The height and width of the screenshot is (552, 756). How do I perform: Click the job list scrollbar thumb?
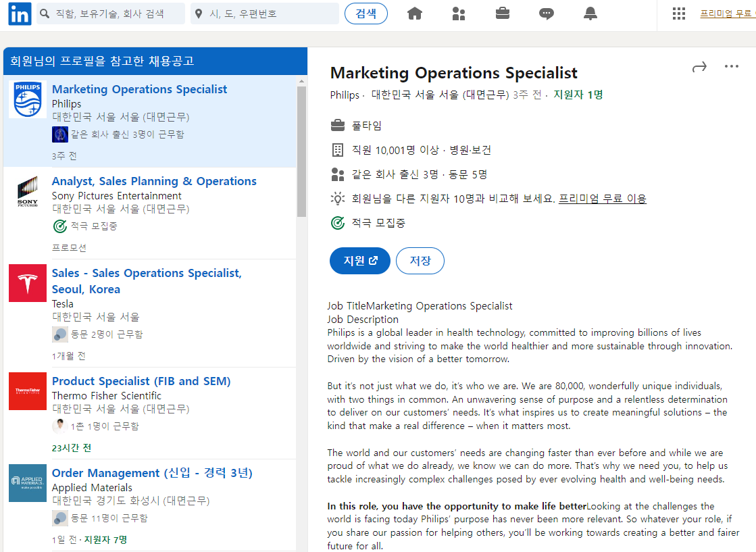tap(302, 151)
